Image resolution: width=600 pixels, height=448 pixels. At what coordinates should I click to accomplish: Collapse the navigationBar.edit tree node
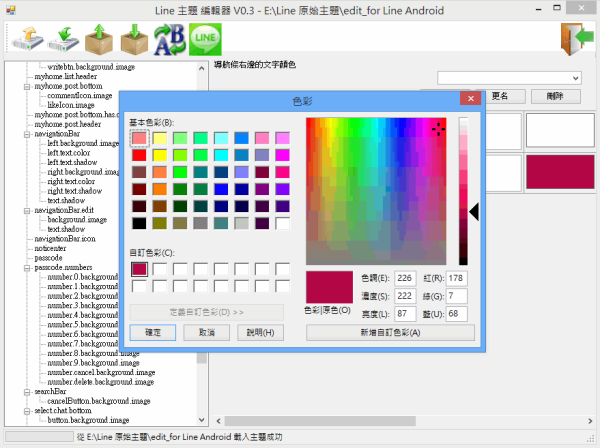coord(27,211)
